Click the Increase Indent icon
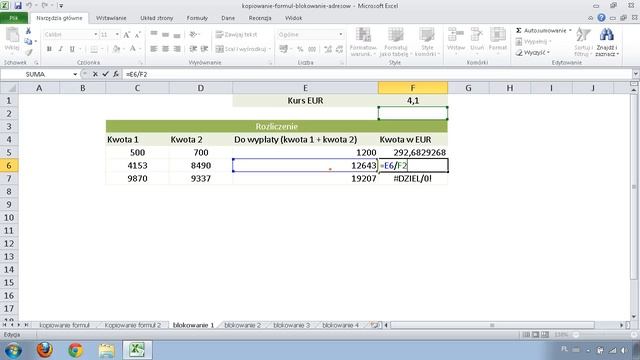 204,49
